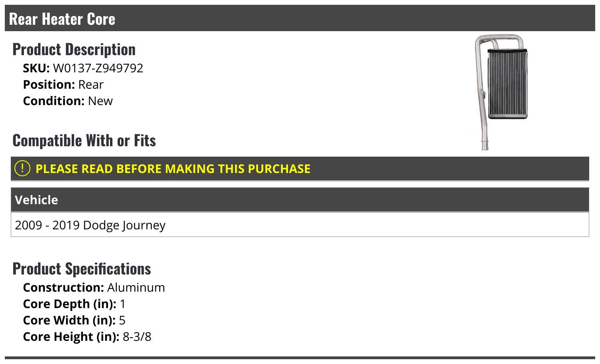Select the Vehicle table header
The height and width of the screenshot is (364, 600).
[x=300, y=200]
